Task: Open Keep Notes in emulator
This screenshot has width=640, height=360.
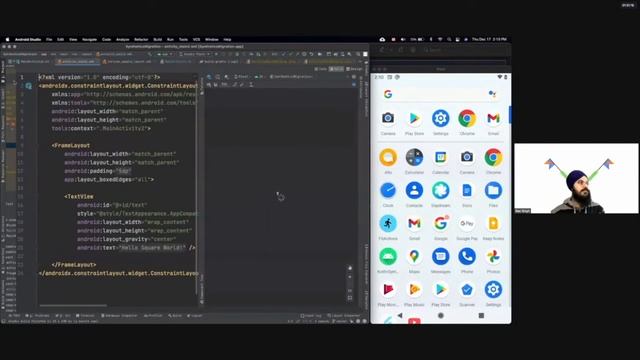Action: click(493, 223)
